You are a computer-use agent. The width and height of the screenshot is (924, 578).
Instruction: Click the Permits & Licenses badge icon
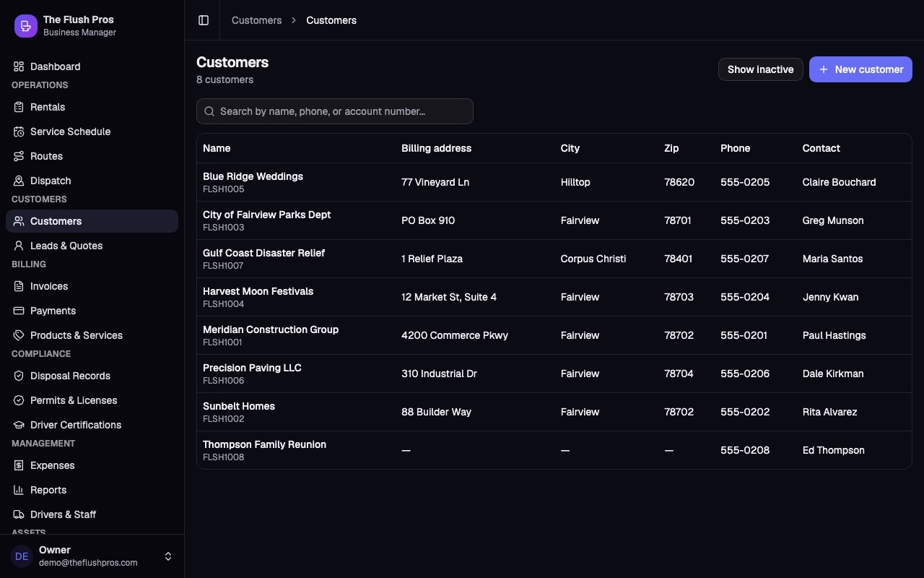click(x=19, y=400)
